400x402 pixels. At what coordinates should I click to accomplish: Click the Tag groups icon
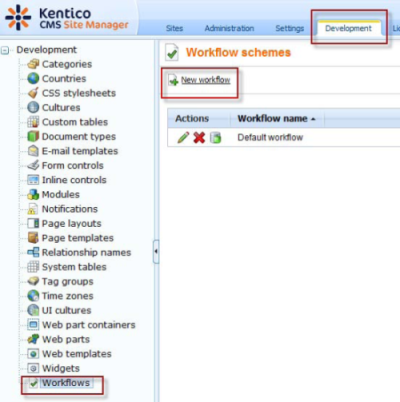coord(33,281)
